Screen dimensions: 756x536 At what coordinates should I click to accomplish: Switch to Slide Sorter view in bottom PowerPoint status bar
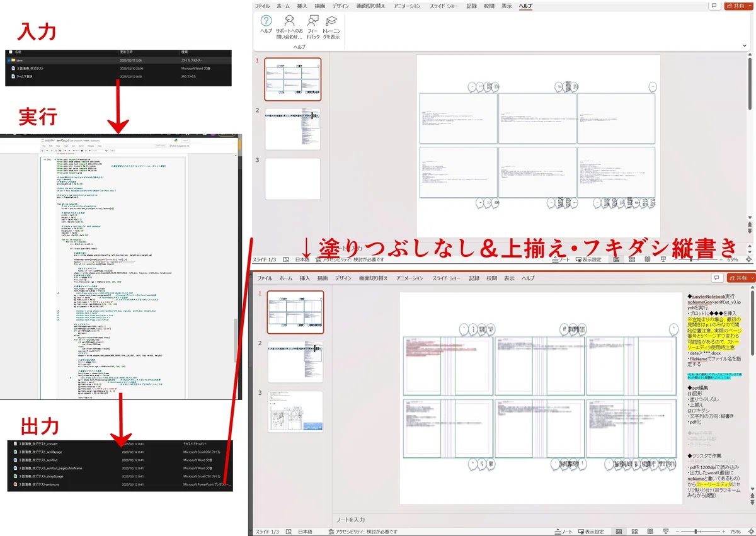(634, 532)
